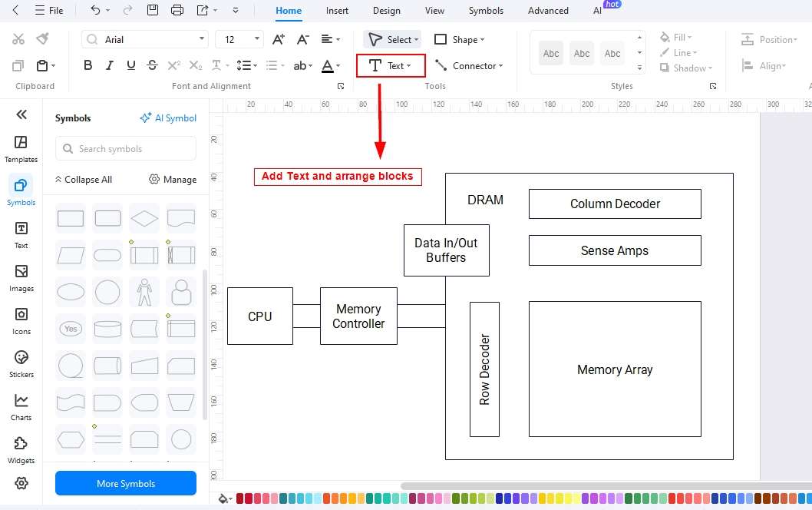Toggle bold formatting

(x=87, y=65)
